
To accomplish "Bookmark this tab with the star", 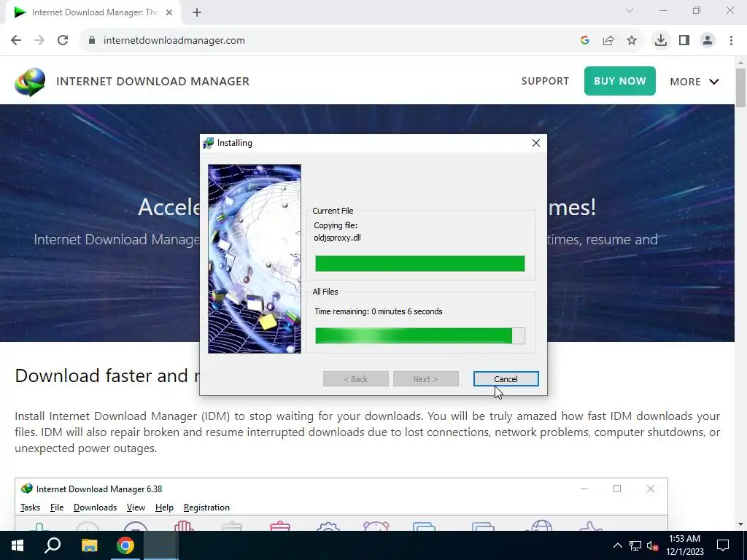I will pyautogui.click(x=632, y=41).
